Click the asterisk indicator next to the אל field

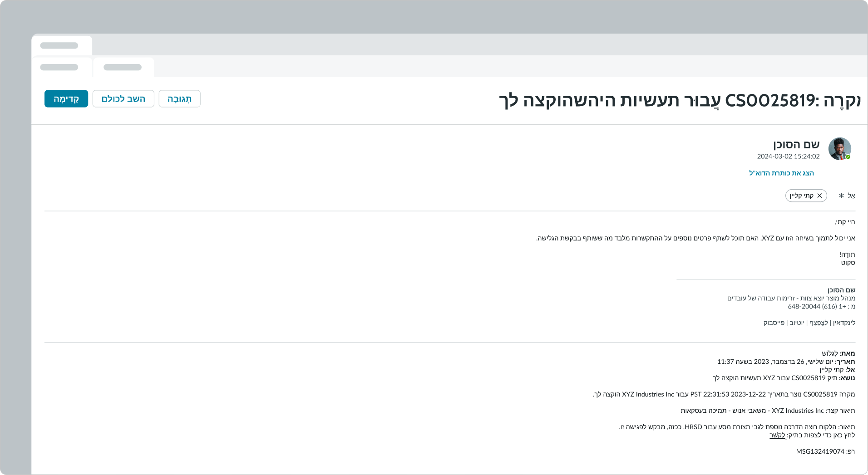click(841, 196)
